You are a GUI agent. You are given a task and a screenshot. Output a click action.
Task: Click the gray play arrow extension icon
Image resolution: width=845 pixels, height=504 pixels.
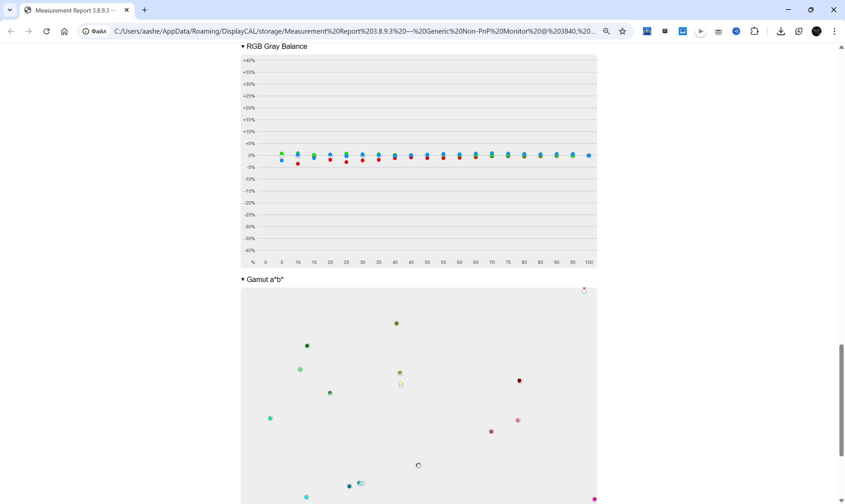click(x=701, y=31)
